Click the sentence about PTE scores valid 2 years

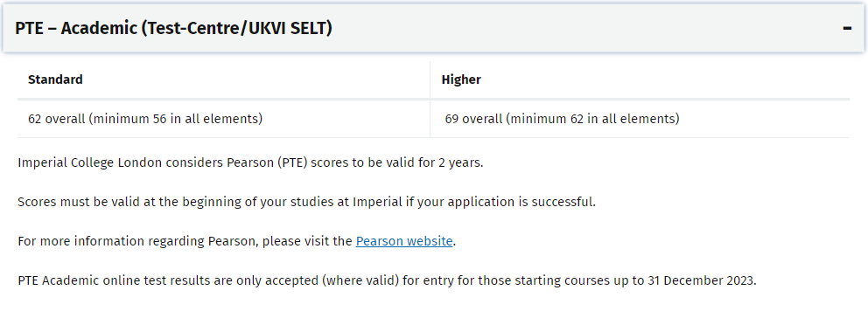[251, 163]
